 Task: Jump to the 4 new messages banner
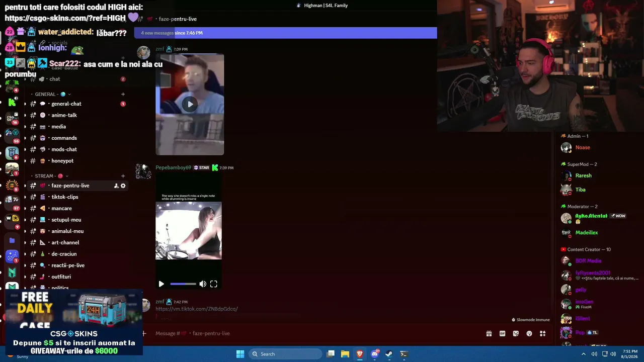[x=285, y=33]
